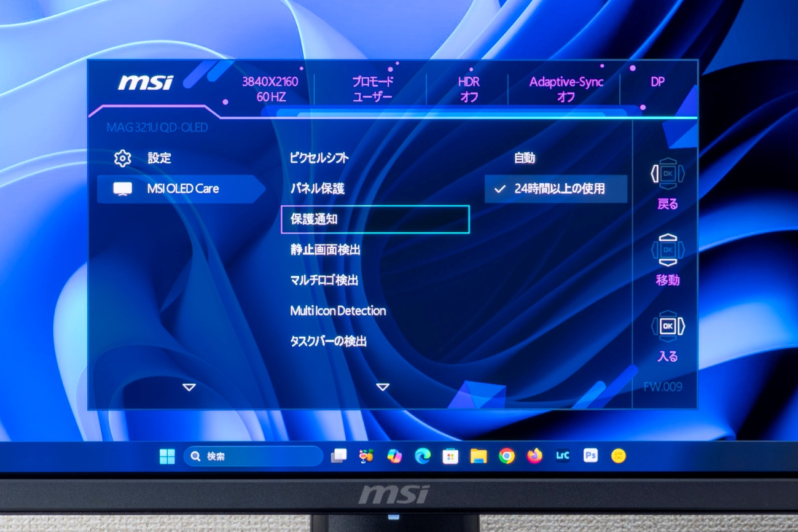Screen dimensions: 798x532
Task: Click the Adaptive-Sync オフ status
Action: point(566,90)
